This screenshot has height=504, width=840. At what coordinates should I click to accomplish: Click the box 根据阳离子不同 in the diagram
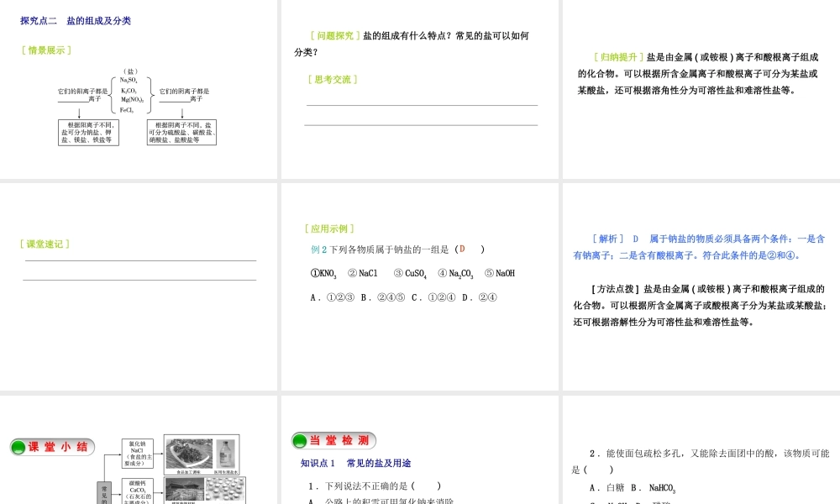88,132
